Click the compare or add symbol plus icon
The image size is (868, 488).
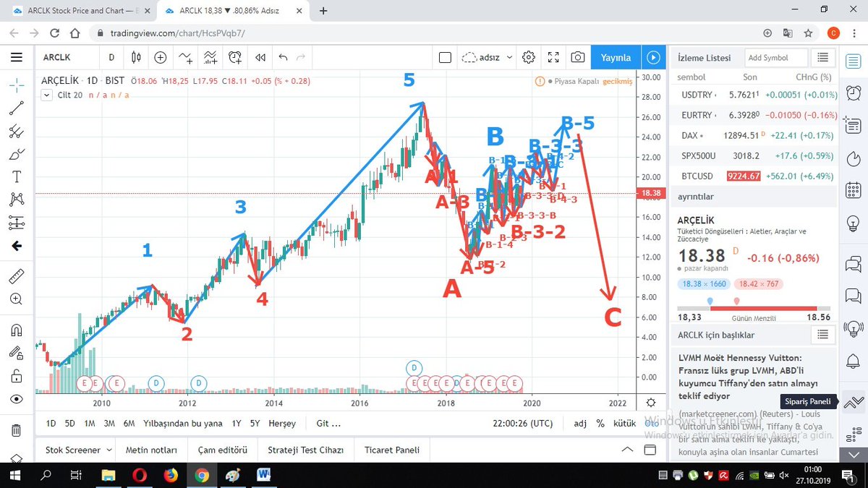pos(160,57)
